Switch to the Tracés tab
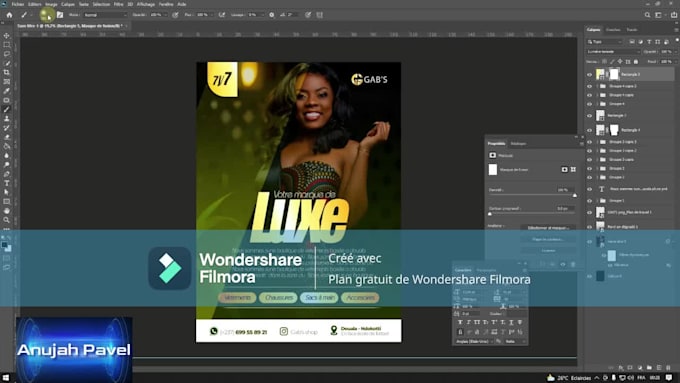The height and width of the screenshot is (383, 680). click(x=632, y=30)
